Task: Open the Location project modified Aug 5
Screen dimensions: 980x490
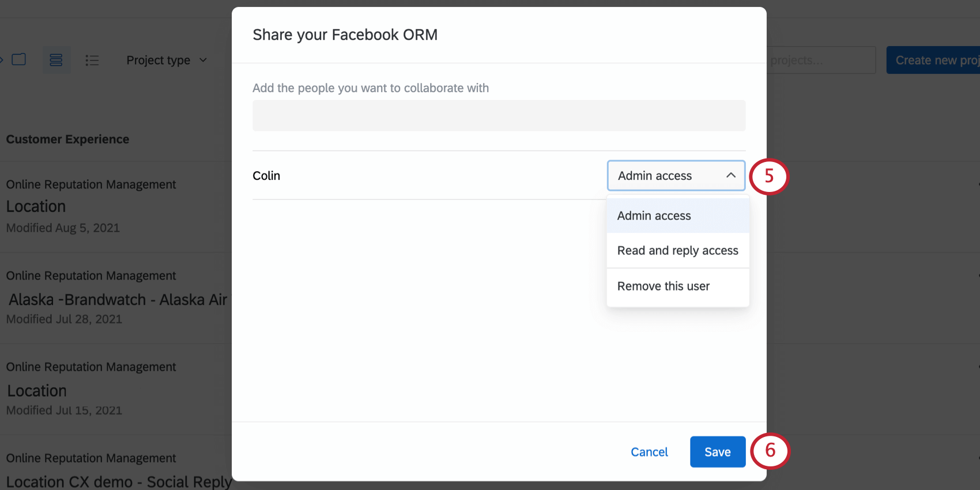Action: pyautogui.click(x=36, y=206)
